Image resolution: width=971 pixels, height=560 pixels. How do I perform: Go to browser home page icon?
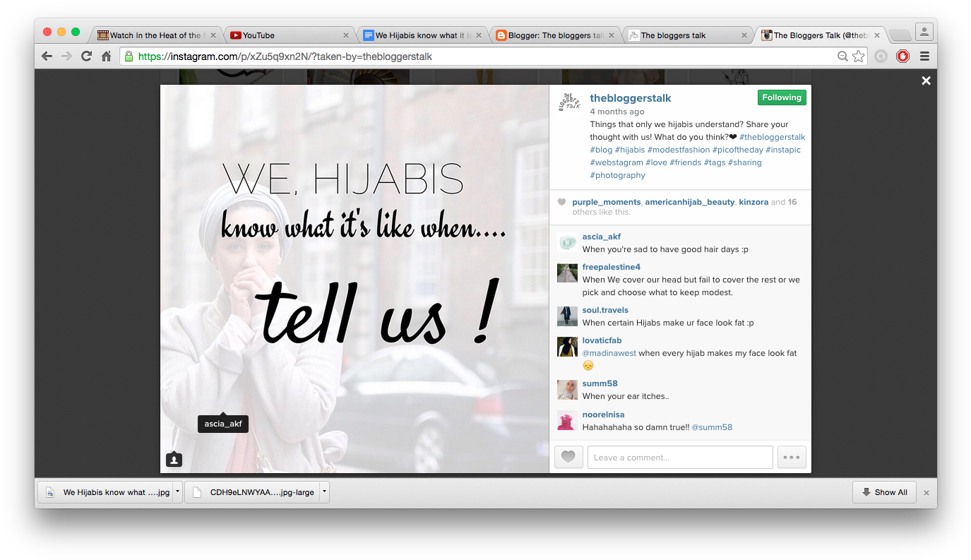point(107,56)
